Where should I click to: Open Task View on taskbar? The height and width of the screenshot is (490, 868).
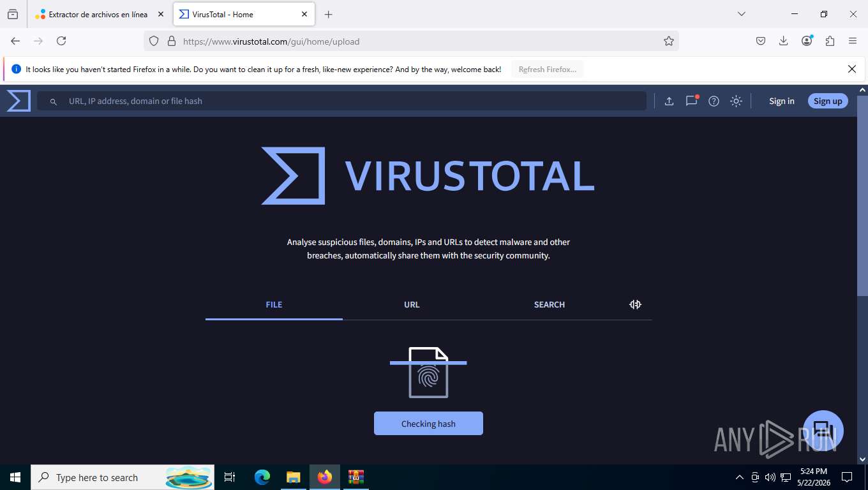230,477
